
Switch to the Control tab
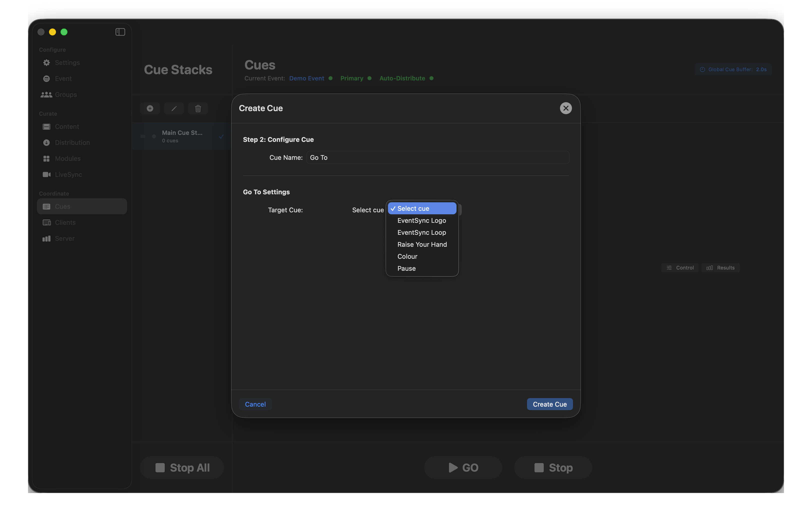click(x=680, y=268)
